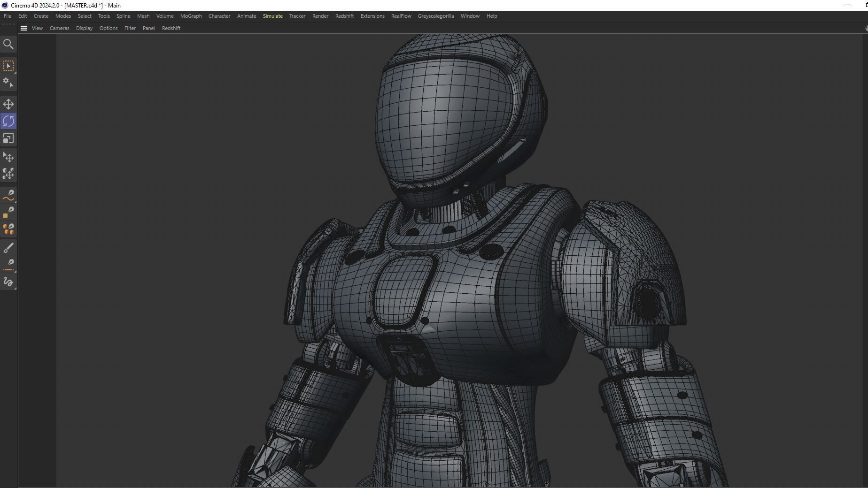
Task: Select the squiggle sketch tool icon
Action: click(x=8, y=282)
